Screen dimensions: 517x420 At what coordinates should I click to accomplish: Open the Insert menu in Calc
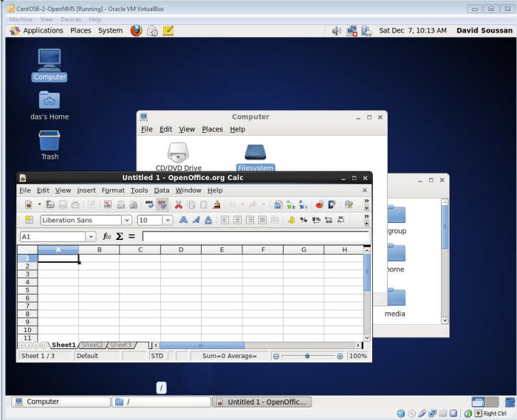pos(86,190)
